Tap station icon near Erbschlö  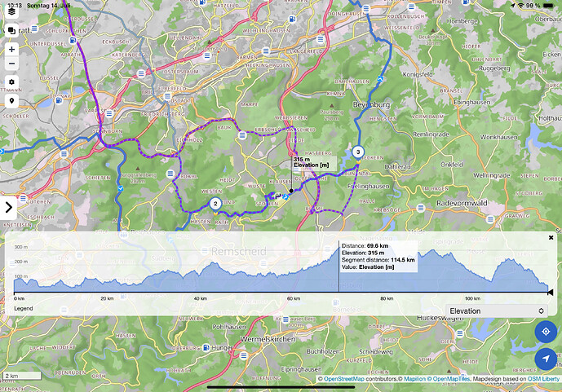tap(242, 135)
